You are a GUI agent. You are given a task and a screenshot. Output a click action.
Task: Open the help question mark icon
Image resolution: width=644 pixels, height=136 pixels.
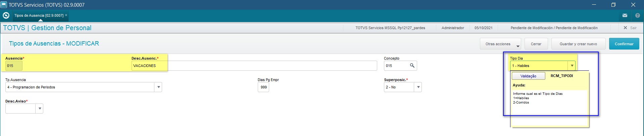[x=638, y=15]
